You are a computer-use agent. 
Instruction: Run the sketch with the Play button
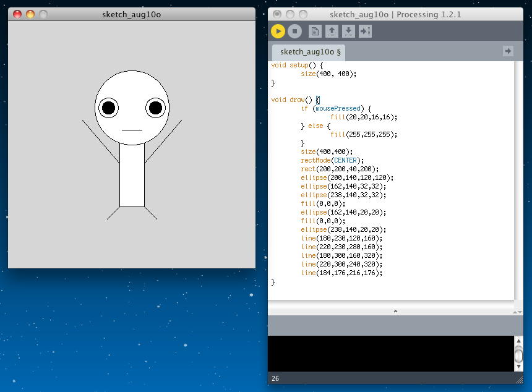point(278,31)
